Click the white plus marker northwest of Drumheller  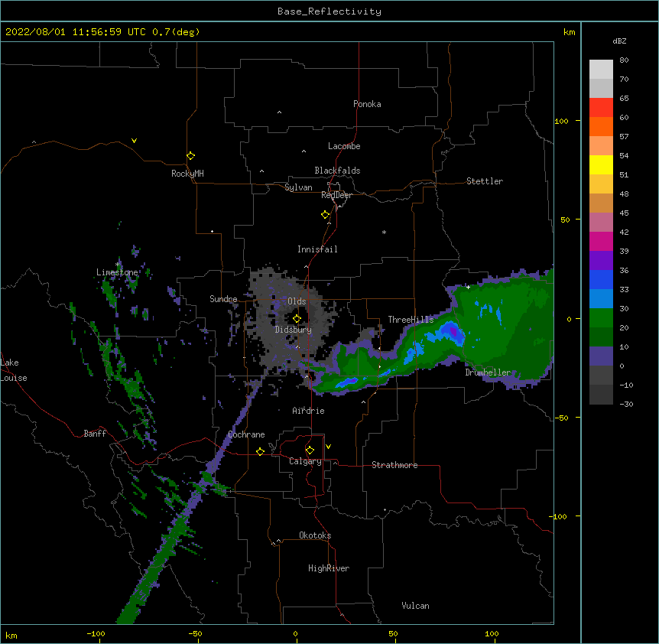[468, 287]
